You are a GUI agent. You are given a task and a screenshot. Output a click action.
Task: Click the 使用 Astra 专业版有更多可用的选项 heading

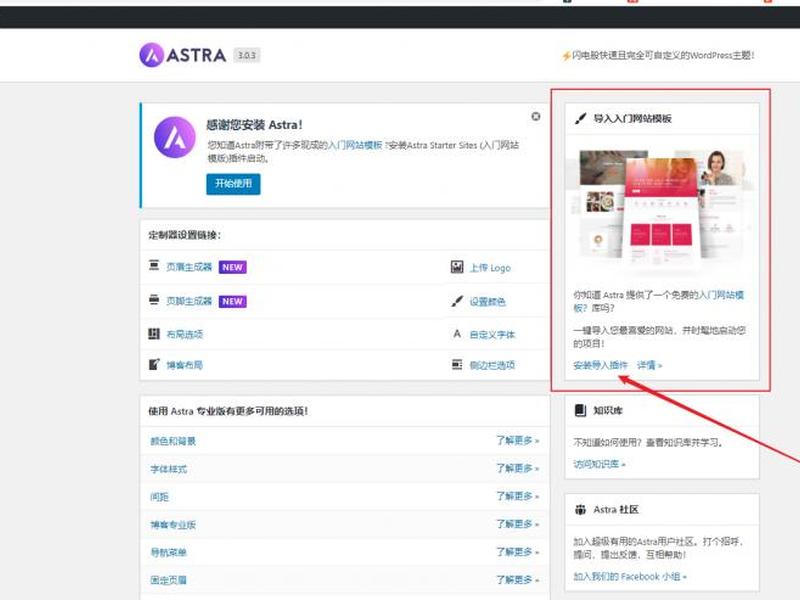pyautogui.click(x=228, y=411)
